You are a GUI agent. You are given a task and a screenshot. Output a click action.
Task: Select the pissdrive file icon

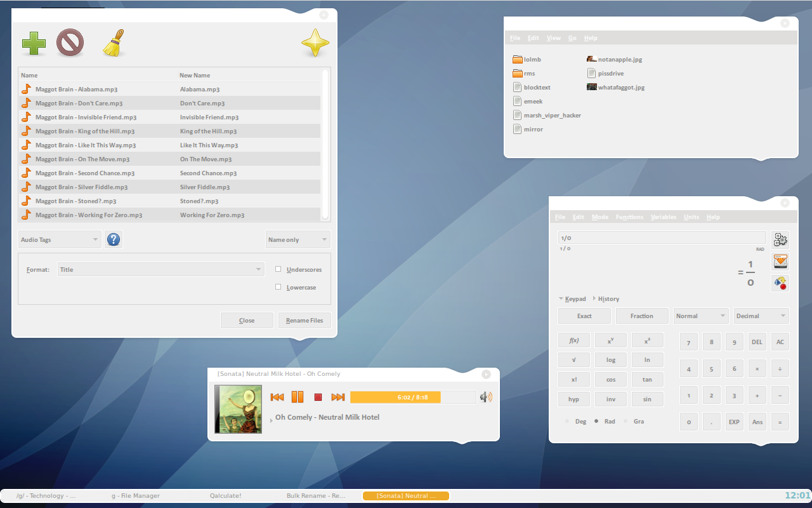pyautogui.click(x=592, y=73)
